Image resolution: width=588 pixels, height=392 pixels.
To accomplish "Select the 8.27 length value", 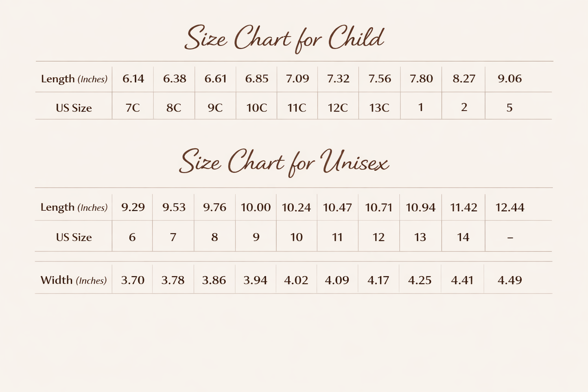I will coord(464,79).
